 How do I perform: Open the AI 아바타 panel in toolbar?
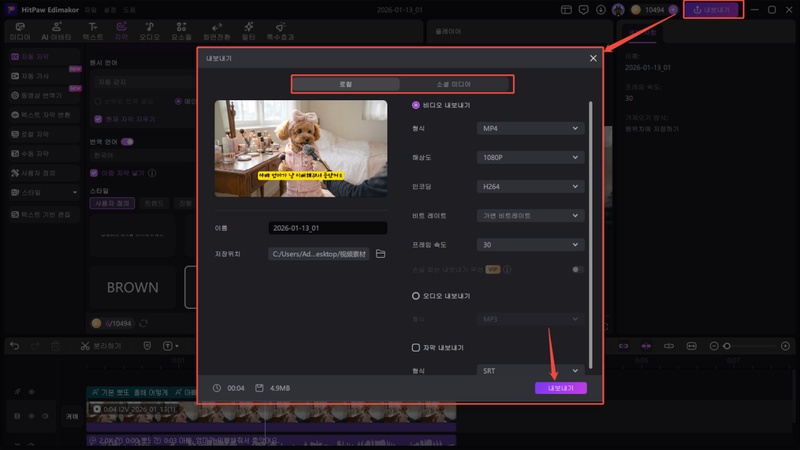[x=55, y=30]
